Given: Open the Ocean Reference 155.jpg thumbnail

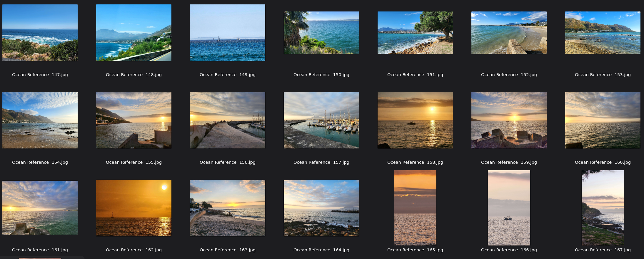Looking at the screenshot, I should coord(134,120).
